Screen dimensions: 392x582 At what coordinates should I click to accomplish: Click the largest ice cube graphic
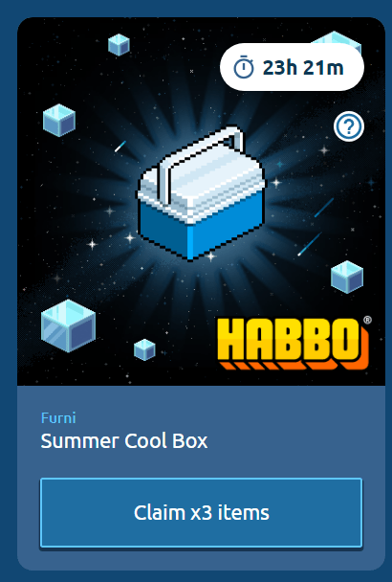click(x=68, y=325)
